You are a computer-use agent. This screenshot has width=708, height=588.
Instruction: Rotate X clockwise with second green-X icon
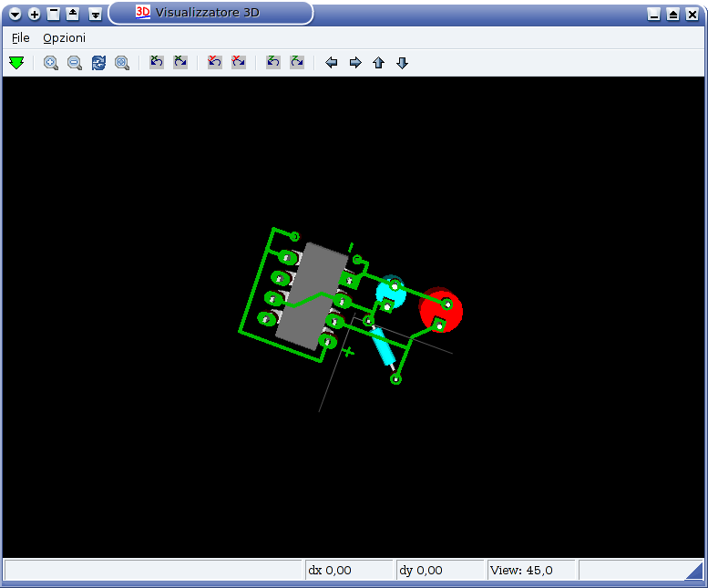tap(180, 62)
